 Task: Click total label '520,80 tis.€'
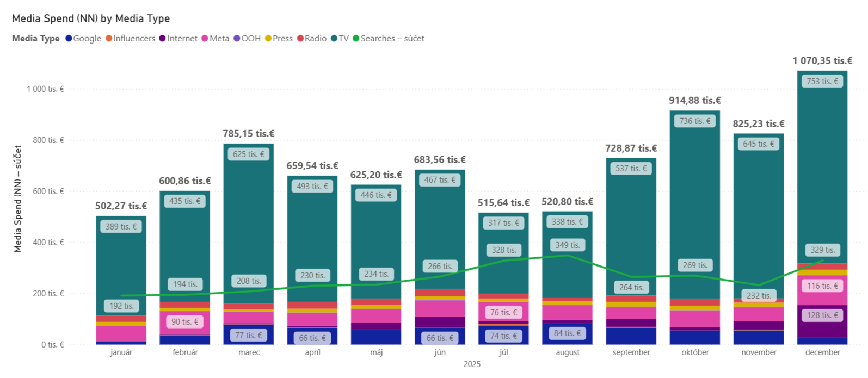click(x=568, y=202)
